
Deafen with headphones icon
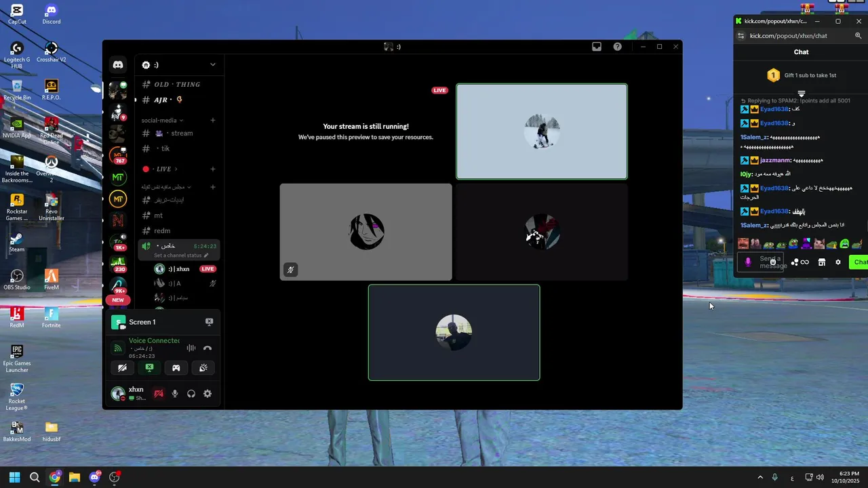pos(191,394)
